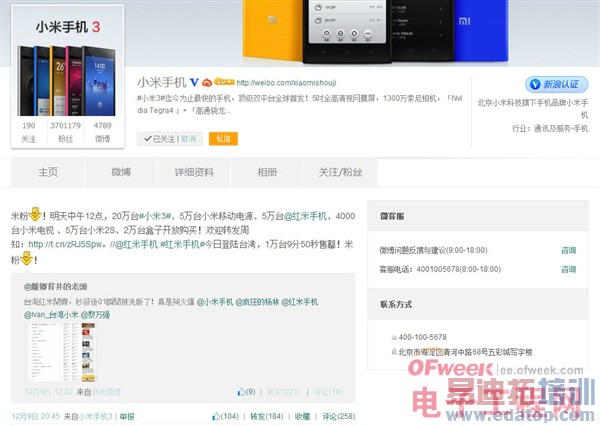Click the 微客服 panel header
600x426 pixels.
(478, 216)
